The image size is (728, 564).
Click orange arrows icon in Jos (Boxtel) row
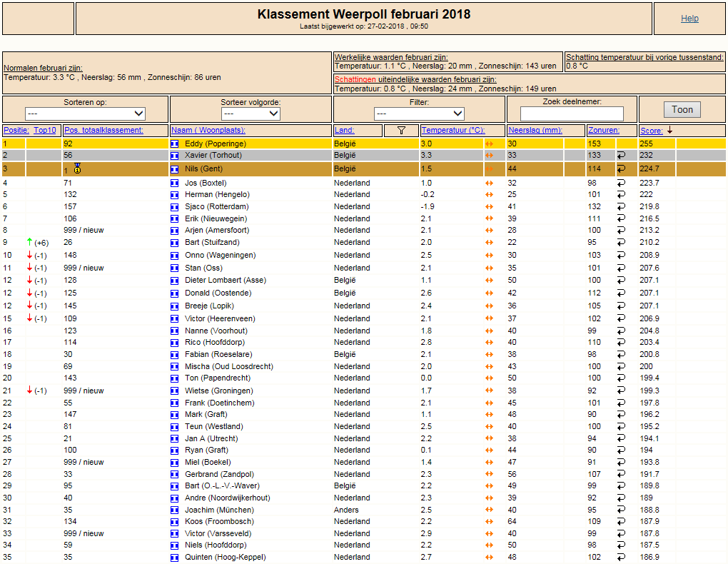pos(489,183)
